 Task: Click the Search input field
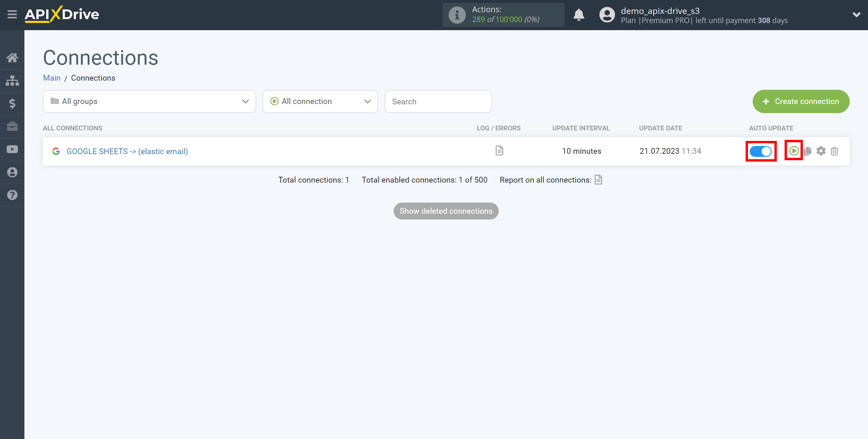pos(439,101)
